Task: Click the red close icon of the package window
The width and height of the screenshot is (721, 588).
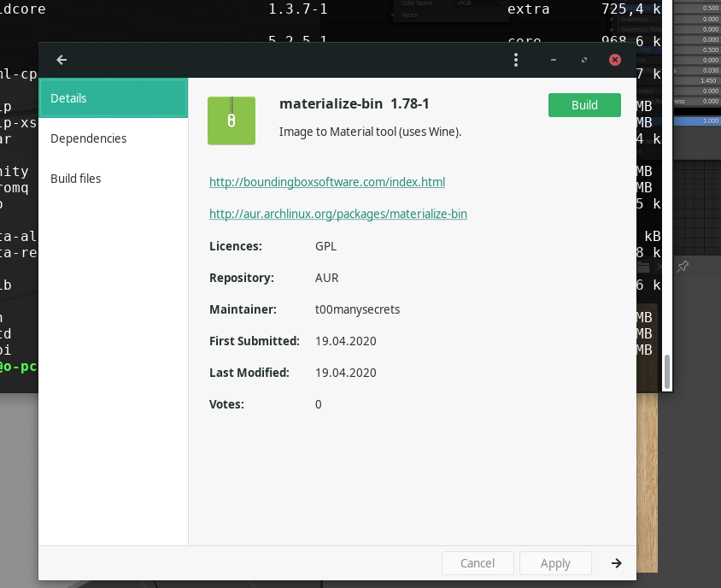Action: [x=614, y=60]
